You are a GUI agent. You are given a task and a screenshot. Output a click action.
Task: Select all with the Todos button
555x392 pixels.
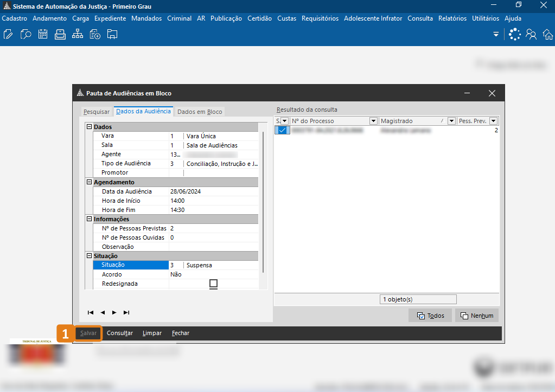pos(430,316)
